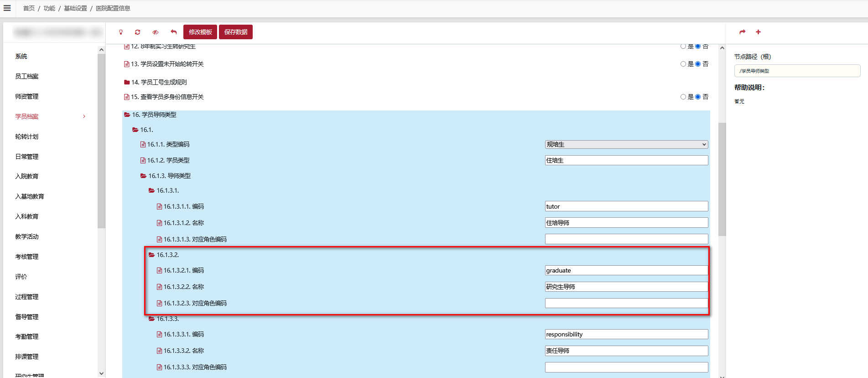Click the 节点路径 input field
Viewport: 868px width, 378px height.
797,71
